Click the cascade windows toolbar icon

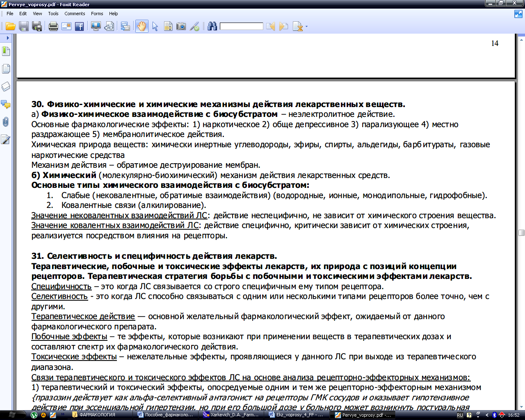coord(125,27)
